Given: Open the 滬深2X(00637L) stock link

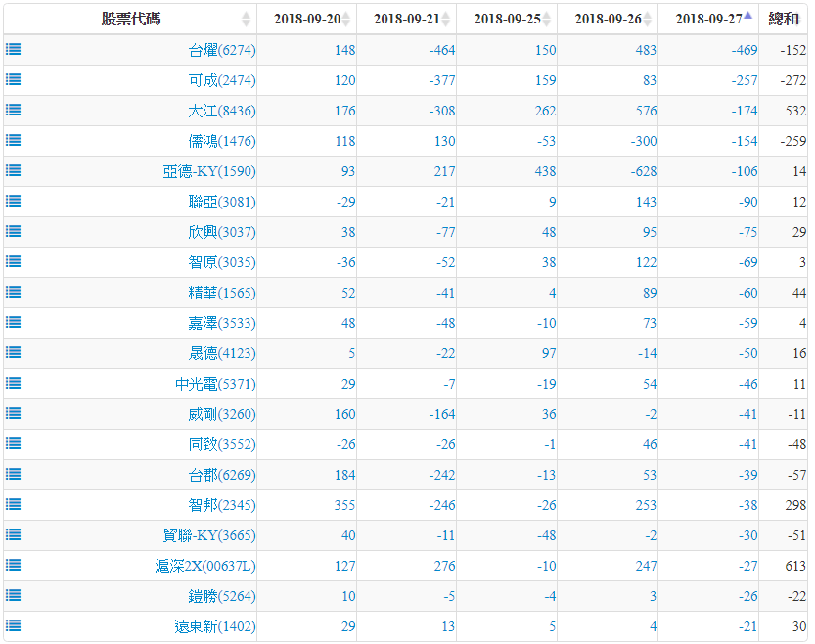Looking at the screenshot, I should point(204,566).
